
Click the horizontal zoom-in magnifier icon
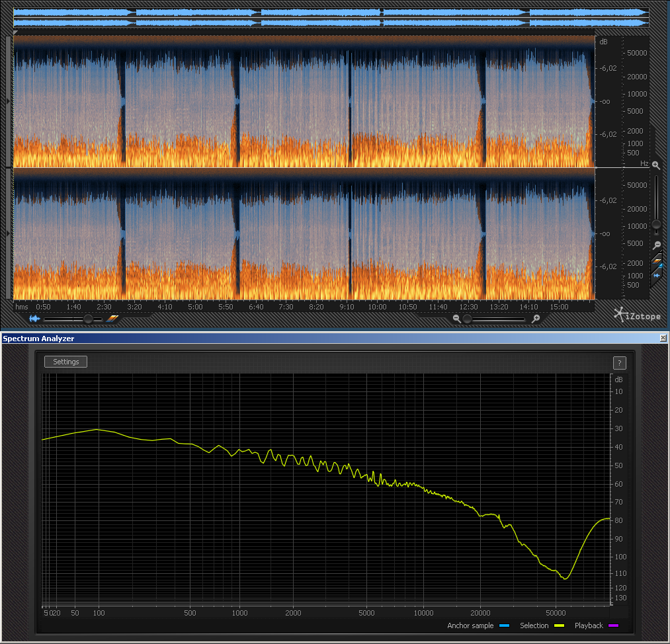(x=536, y=319)
